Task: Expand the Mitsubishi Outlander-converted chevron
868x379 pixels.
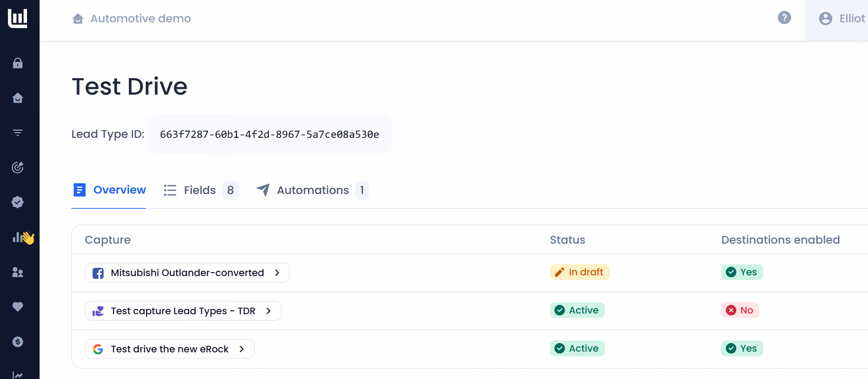Action: (277, 273)
